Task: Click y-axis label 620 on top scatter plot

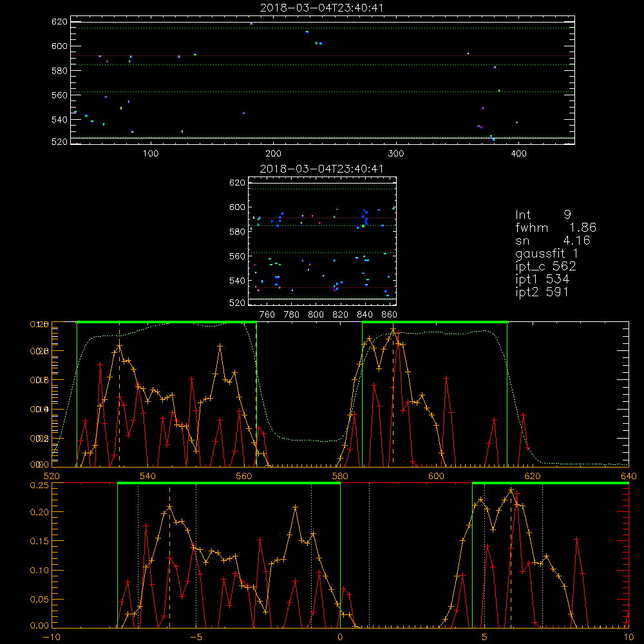Action: (x=59, y=22)
